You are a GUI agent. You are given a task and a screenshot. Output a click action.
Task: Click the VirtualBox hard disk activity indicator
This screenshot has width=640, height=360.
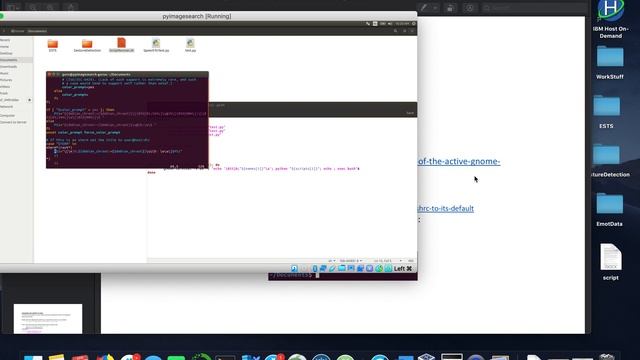(294, 268)
